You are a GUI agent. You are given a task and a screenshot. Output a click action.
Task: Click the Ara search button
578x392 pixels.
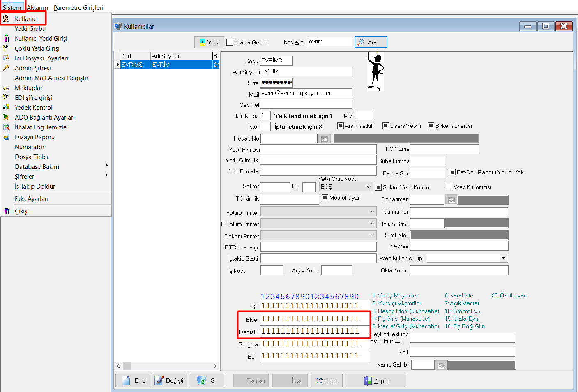(x=371, y=42)
